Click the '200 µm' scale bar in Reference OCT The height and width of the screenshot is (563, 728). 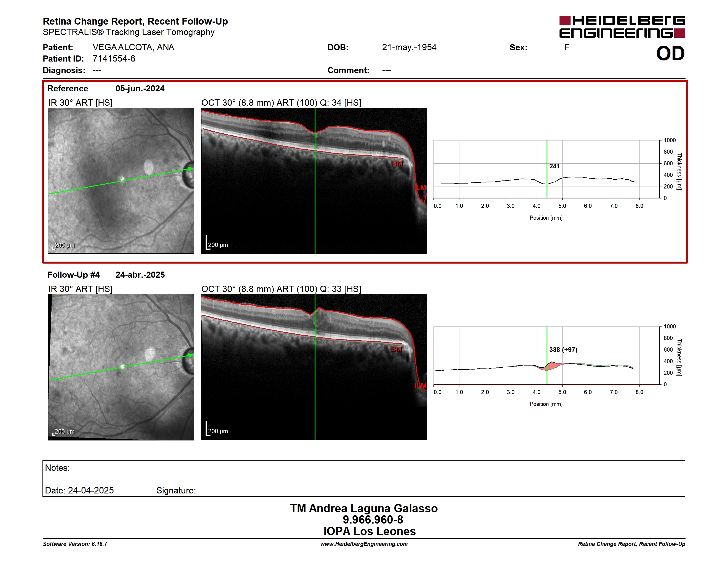click(x=217, y=243)
